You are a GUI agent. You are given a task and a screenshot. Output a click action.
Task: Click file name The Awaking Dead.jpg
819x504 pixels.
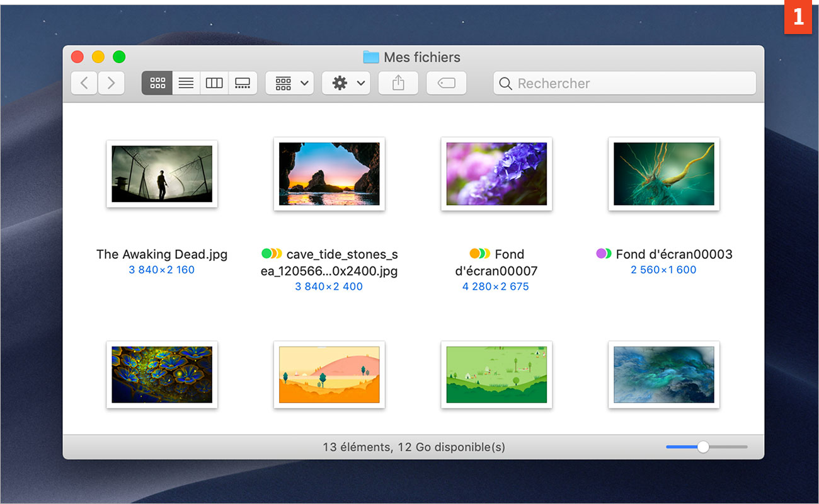pos(162,255)
